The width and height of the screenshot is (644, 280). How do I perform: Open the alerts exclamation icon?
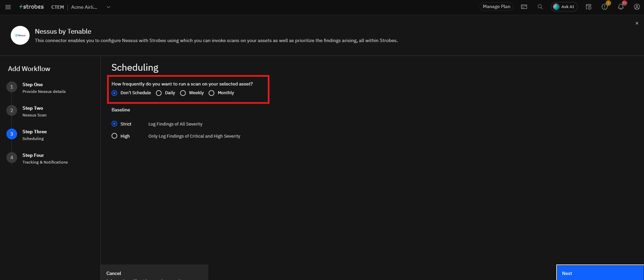pyautogui.click(x=605, y=7)
